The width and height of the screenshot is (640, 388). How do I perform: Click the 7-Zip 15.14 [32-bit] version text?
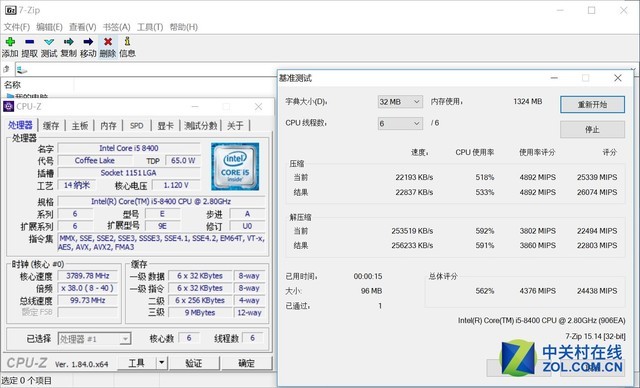pyautogui.click(x=595, y=336)
